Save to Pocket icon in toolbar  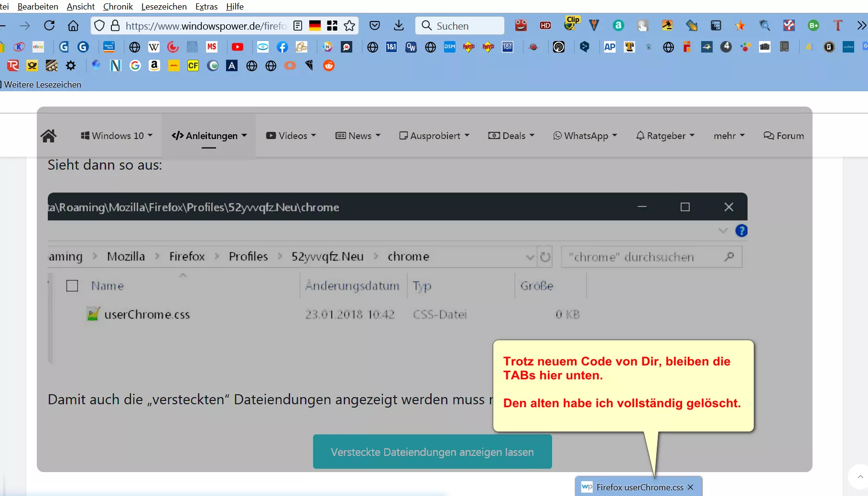(375, 26)
